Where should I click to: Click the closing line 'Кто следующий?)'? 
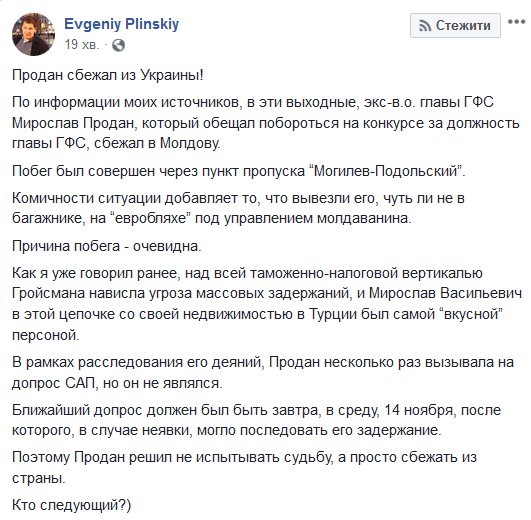point(71,505)
